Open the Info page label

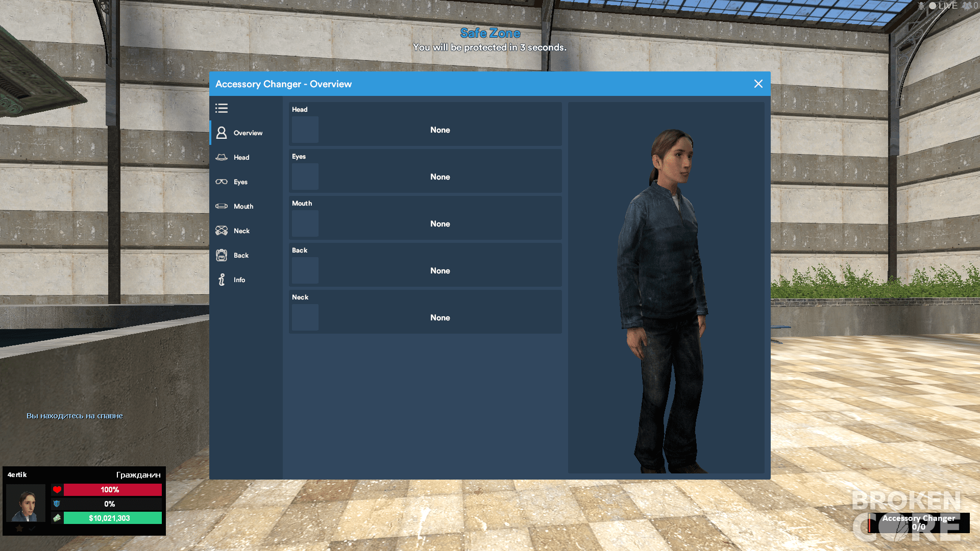[x=239, y=280]
